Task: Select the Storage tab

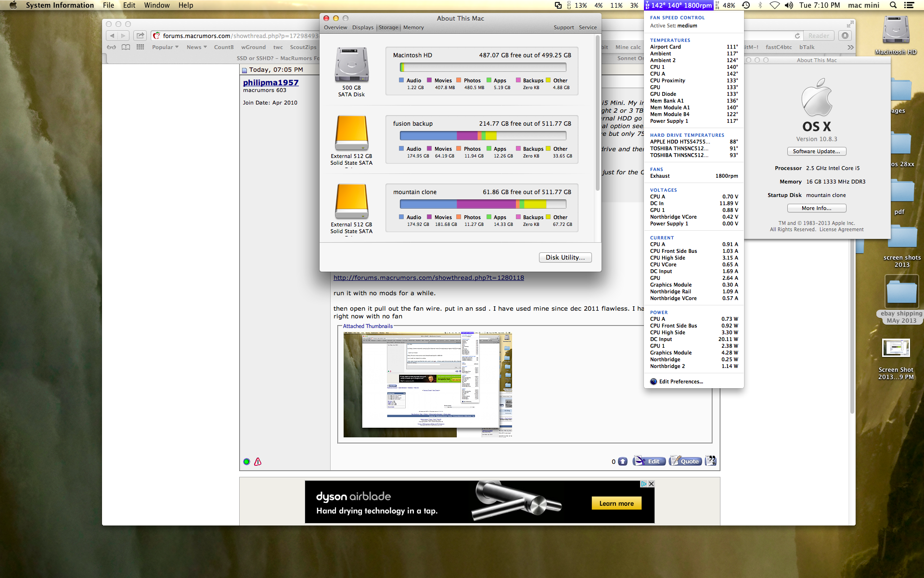Action: [388, 27]
